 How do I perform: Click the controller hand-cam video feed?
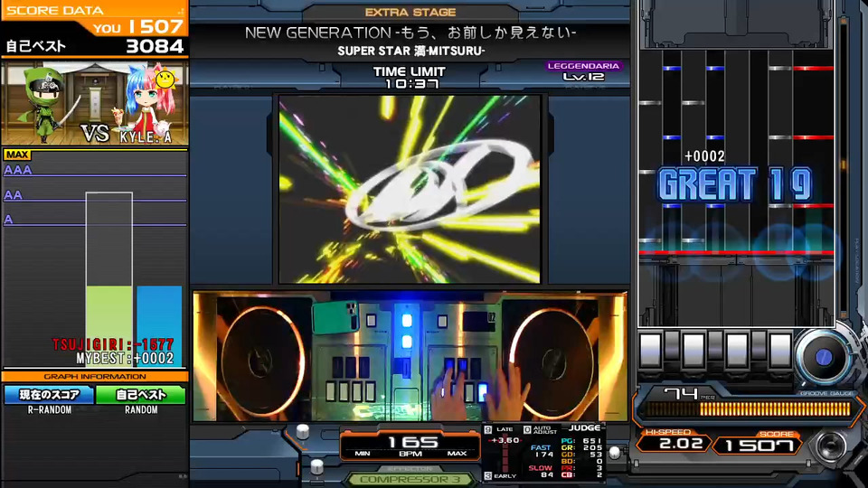coord(410,357)
